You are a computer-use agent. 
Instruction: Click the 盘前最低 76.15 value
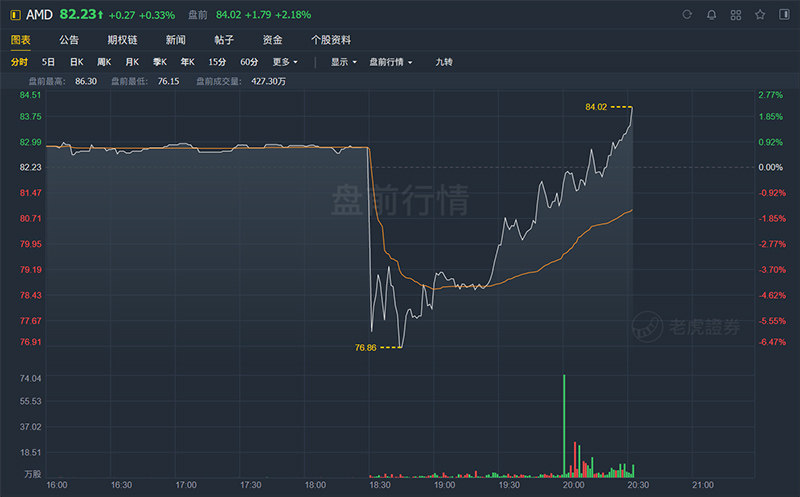click(168, 81)
